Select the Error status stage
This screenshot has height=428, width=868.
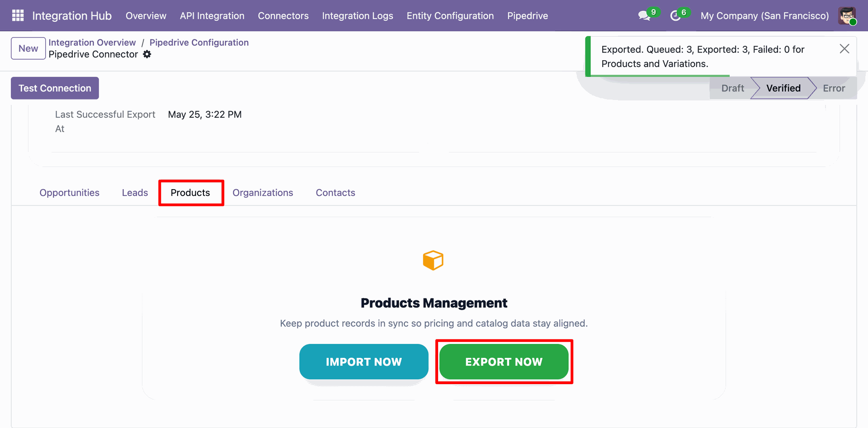click(834, 88)
